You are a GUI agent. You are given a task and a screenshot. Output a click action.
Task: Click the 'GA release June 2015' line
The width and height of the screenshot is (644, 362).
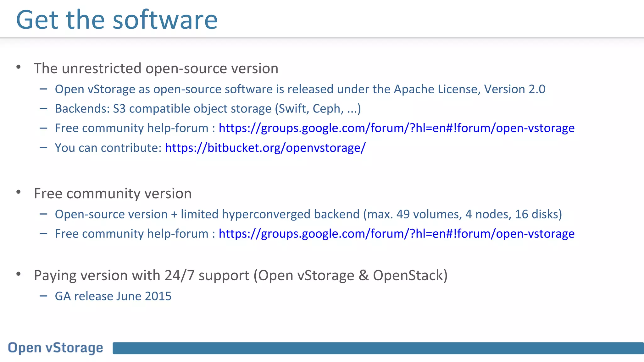pyautogui.click(x=113, y=296)
